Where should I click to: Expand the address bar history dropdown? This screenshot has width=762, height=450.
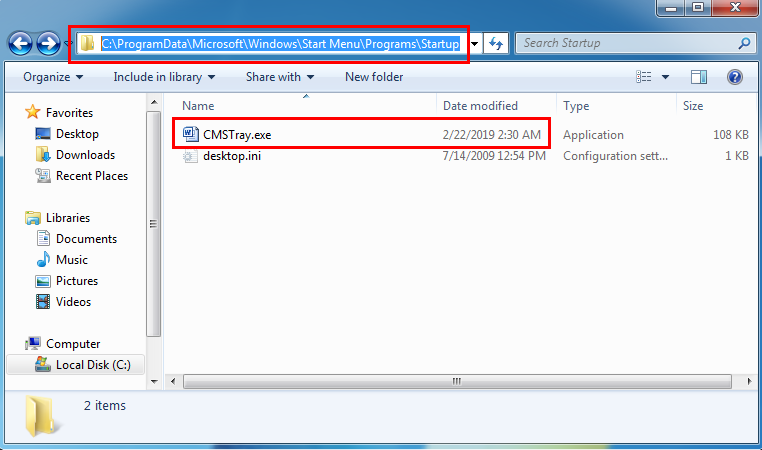click(474, 44)
